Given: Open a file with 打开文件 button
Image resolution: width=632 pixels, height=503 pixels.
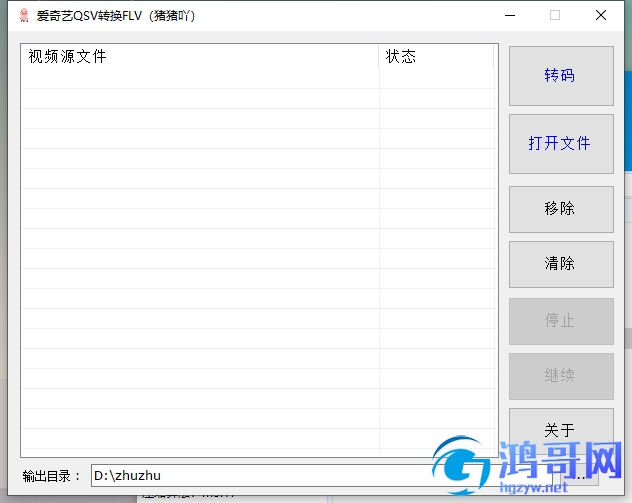Looking at the screenshot, I should pos(561,144).
